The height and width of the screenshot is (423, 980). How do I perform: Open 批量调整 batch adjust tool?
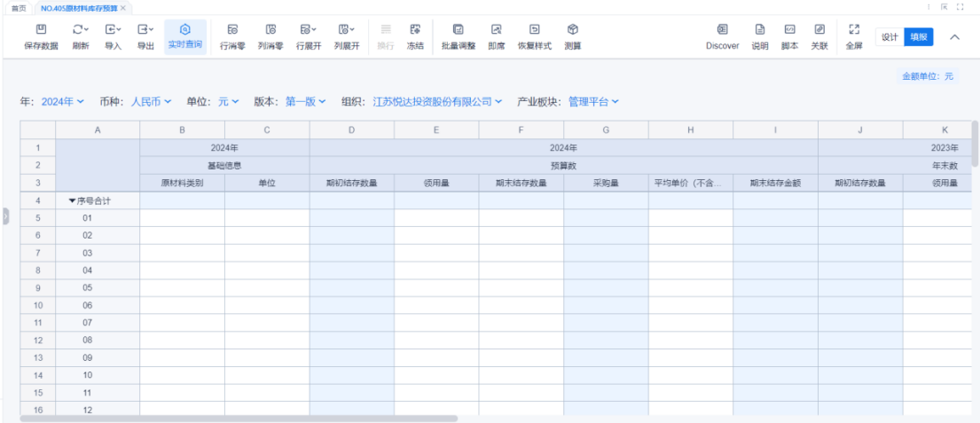[458, 30]
